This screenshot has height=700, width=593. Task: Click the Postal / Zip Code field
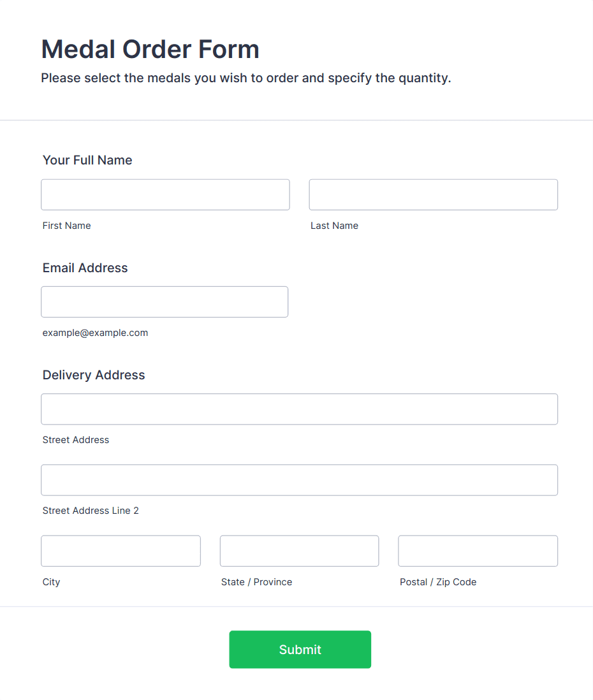[478, 551]
